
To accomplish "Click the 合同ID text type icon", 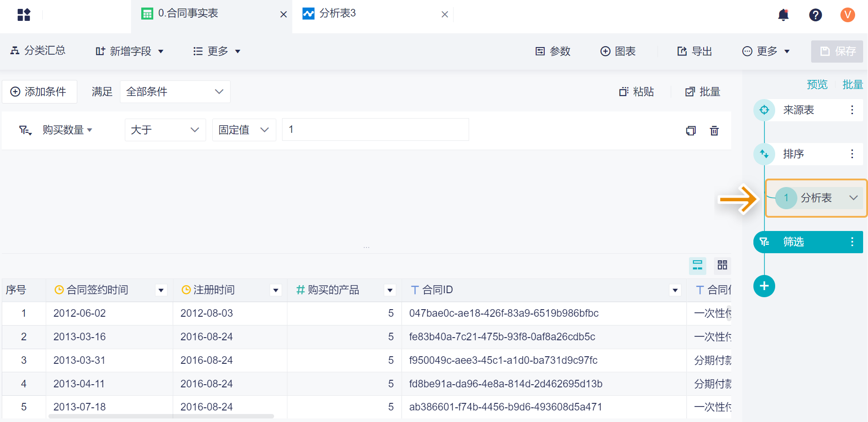I will (415, 290).
